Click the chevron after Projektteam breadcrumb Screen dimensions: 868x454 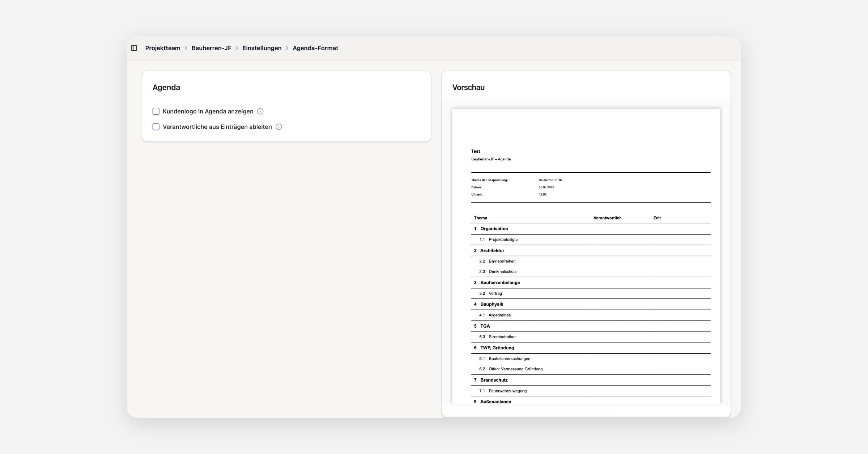coord(186,48)
